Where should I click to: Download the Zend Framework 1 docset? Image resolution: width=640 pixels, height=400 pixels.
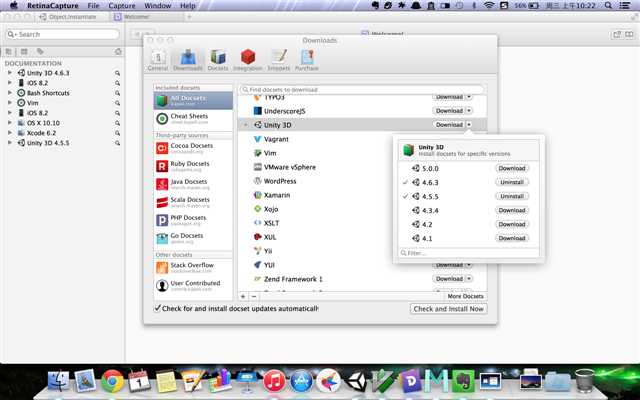449,279
